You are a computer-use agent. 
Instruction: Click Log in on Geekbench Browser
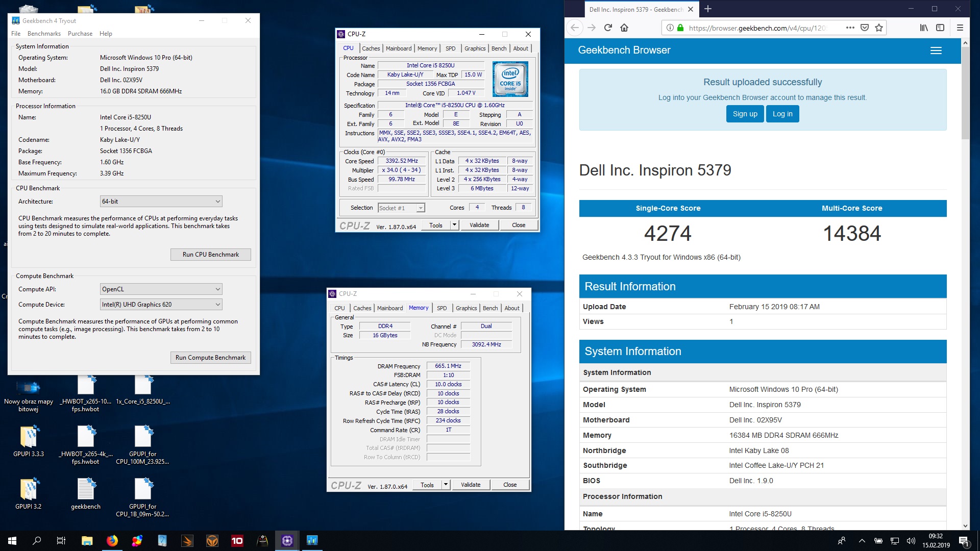point(782,114)
